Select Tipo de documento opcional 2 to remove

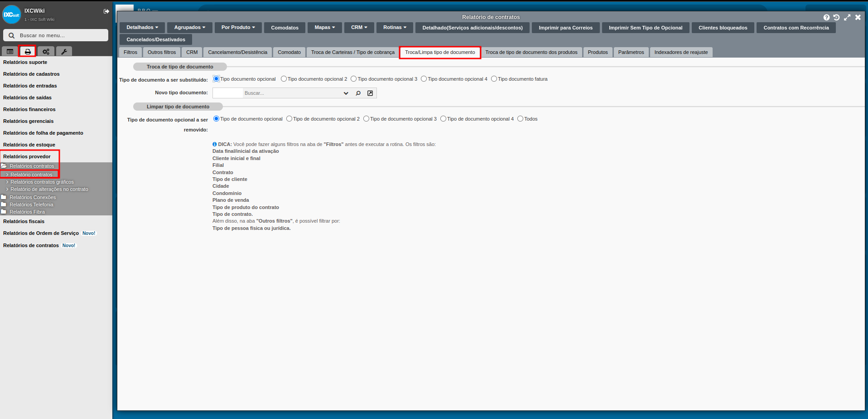point(289,119)
